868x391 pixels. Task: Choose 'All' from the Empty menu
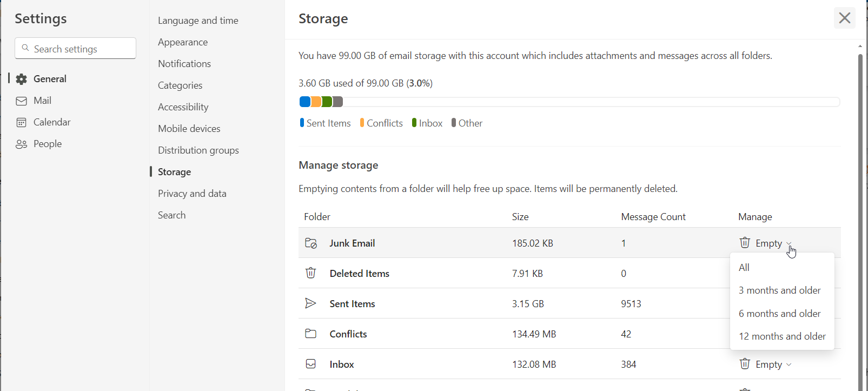744,268
